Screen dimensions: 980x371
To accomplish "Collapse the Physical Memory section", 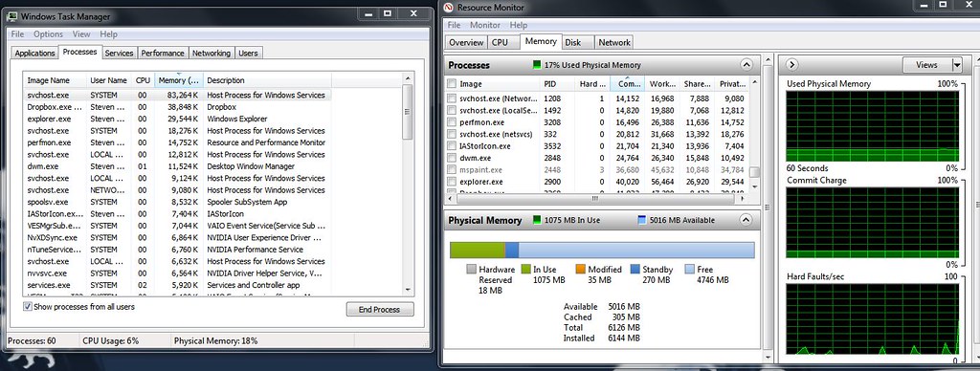I will tap(746, 220).
